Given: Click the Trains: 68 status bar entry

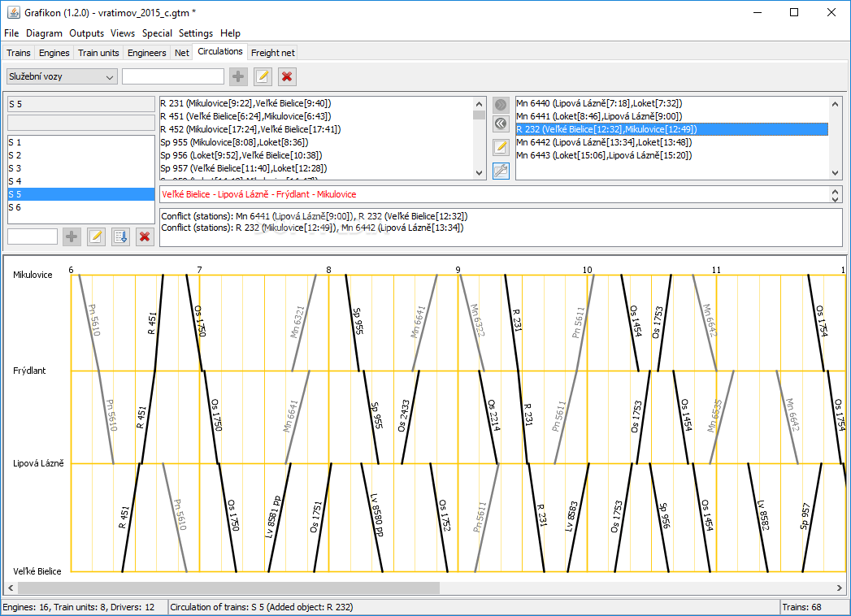Looking at the screenshot, I should pos(801,607).
